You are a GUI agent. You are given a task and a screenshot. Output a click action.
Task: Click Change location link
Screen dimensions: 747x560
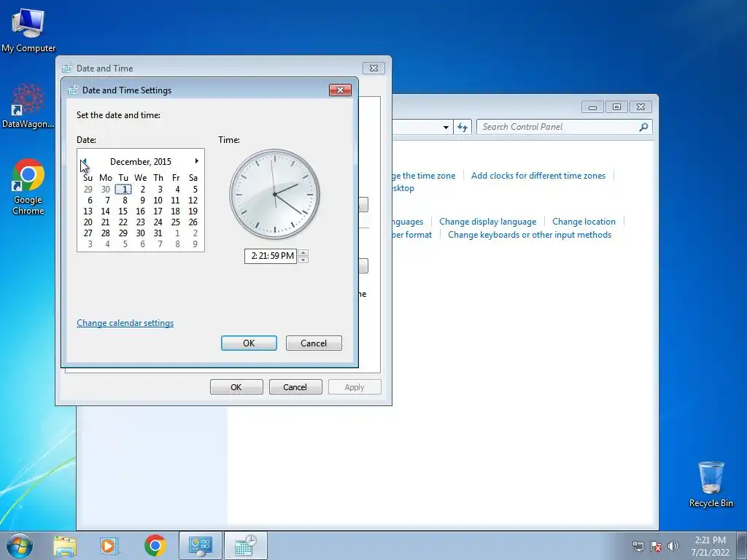(x=584, y=222)
